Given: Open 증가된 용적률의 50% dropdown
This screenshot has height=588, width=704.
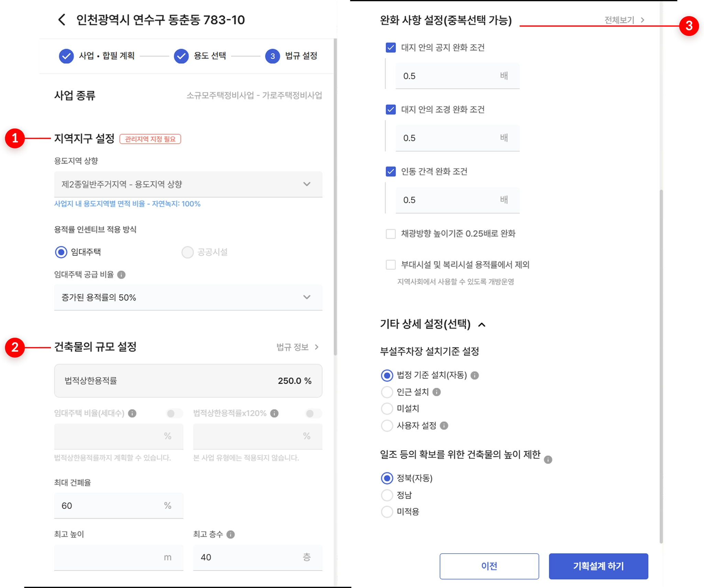Looking at the screenshot, I should [x=188, y=297].
